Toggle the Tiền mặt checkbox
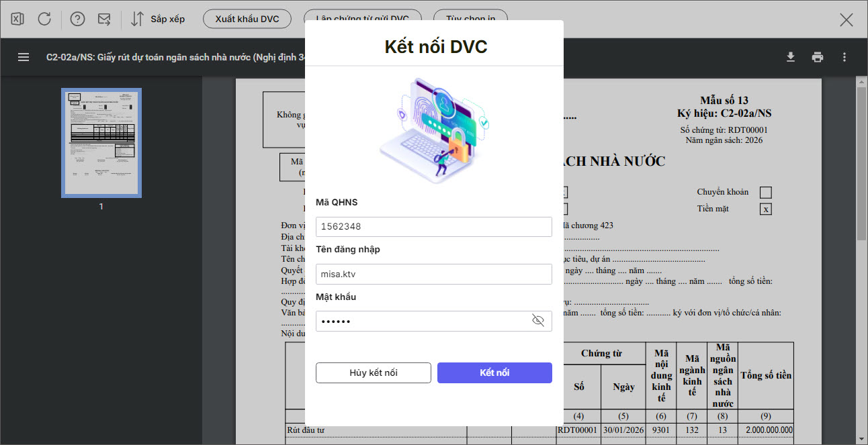 [x=765, y=209]
